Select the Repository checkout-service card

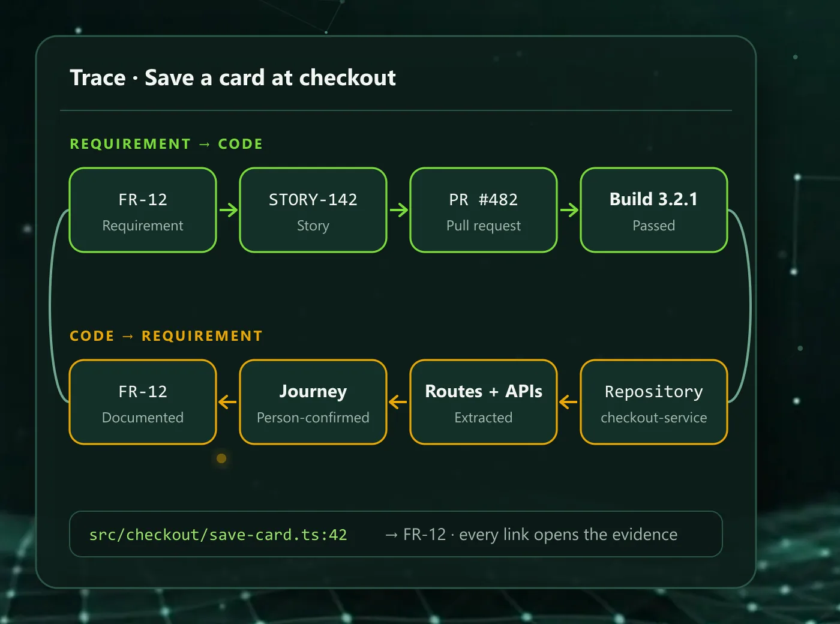(654, 402)
